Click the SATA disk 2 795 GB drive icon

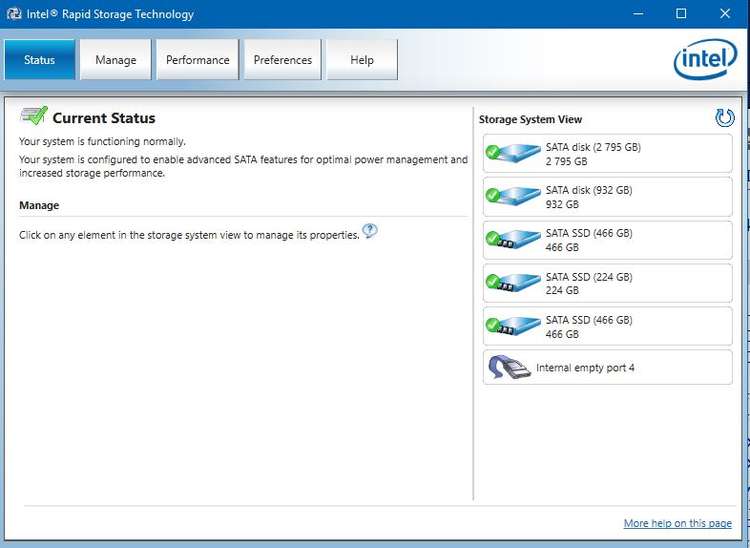513,153
